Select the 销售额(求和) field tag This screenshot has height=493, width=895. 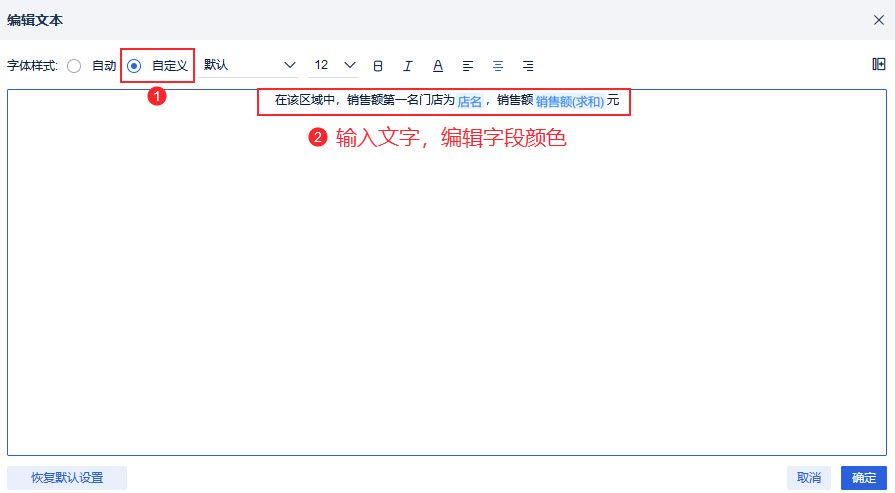pyautogui.click(x=570, y=102)
